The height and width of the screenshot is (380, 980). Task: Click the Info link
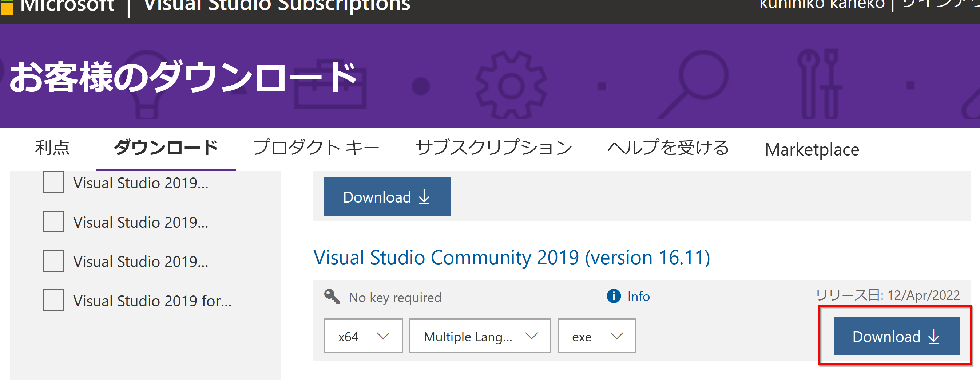(638, 296)
